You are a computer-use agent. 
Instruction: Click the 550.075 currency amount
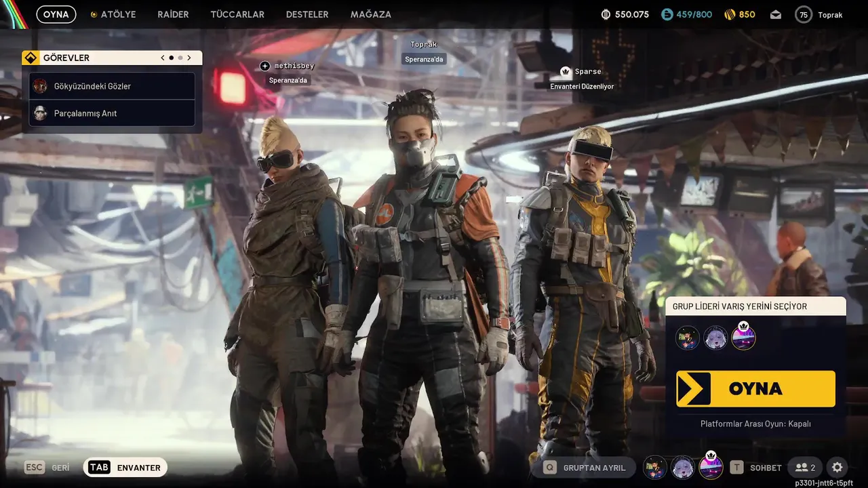(632, 14)
